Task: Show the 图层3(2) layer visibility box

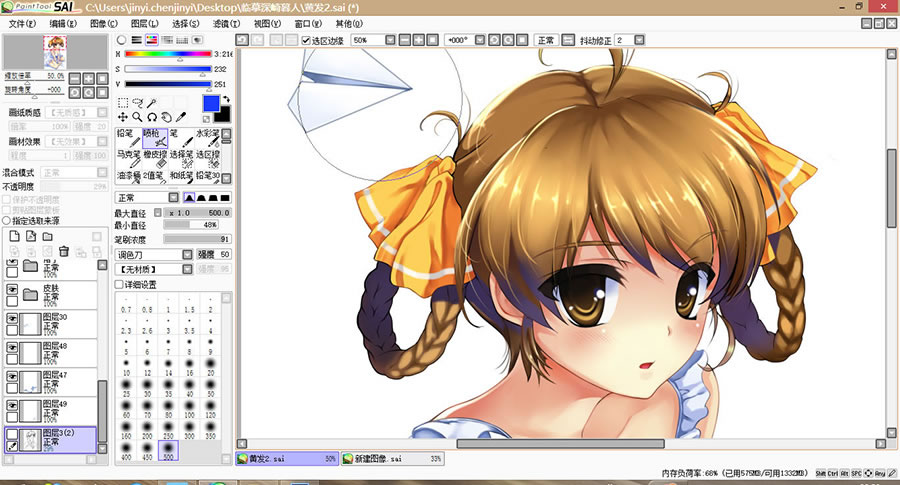Action: 12,434
